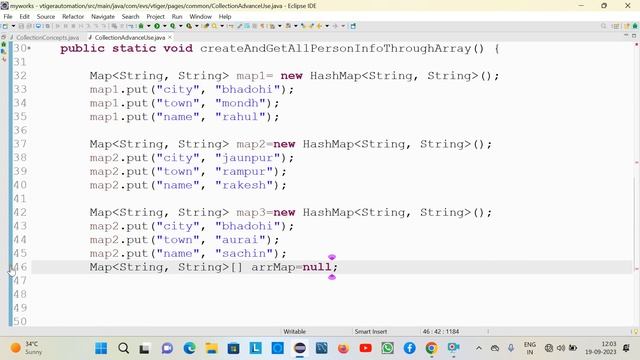This screenshot has height=360, width=640.
Task: Click the Writable status bar entry
Action: click(x=294, y=331)
